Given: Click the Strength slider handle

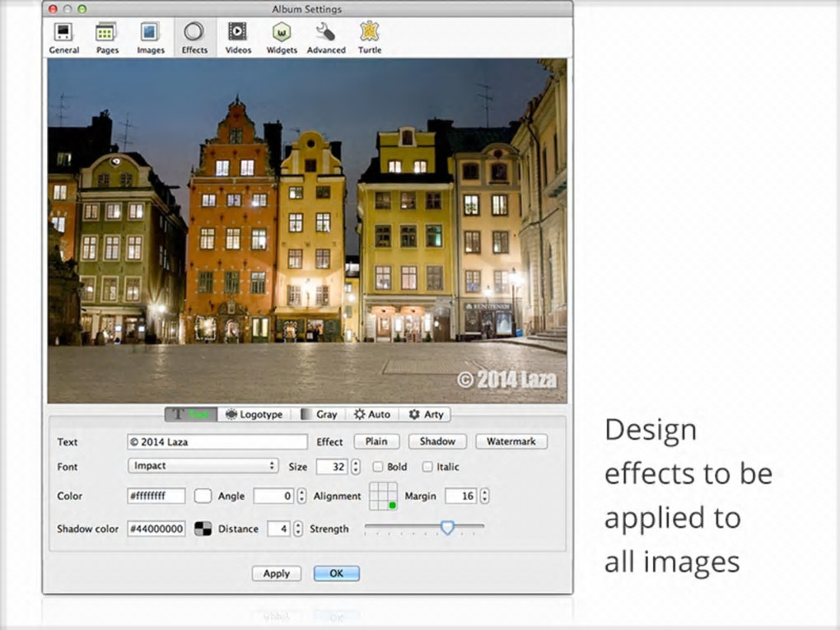Looking at the screenshot, I should [x=447, y=527].
